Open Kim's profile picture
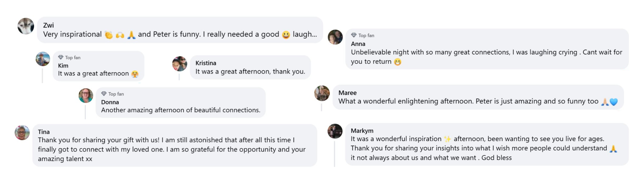Viewport: 644px width, 179px height. 43,59
